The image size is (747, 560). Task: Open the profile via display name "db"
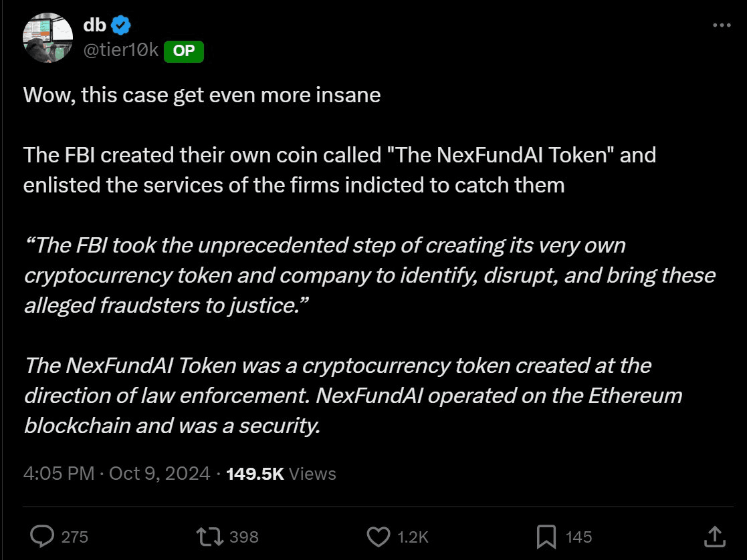[x=94, y=25]
